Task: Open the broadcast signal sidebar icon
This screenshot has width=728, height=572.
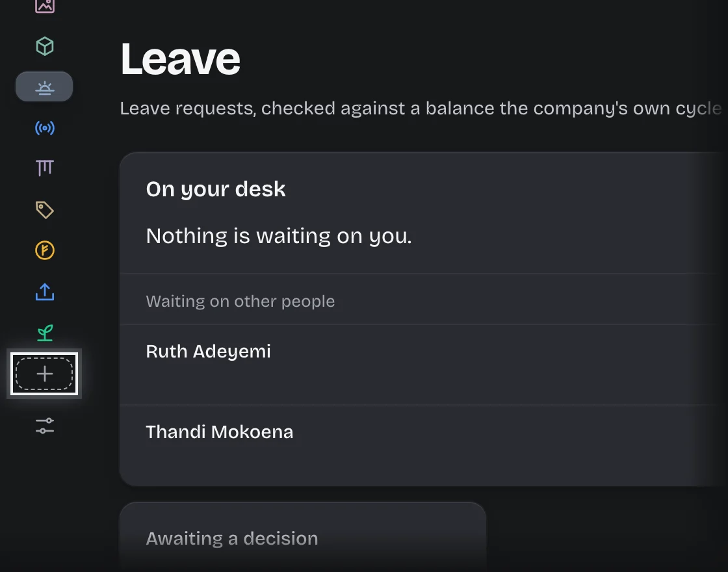Action: [45, 127]
